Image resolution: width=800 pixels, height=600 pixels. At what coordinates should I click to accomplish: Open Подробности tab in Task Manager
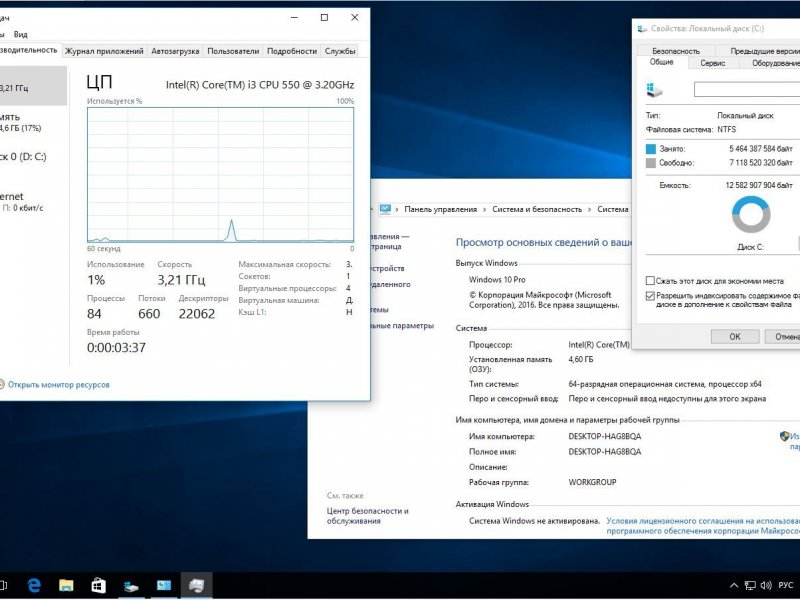click(292, 51)
